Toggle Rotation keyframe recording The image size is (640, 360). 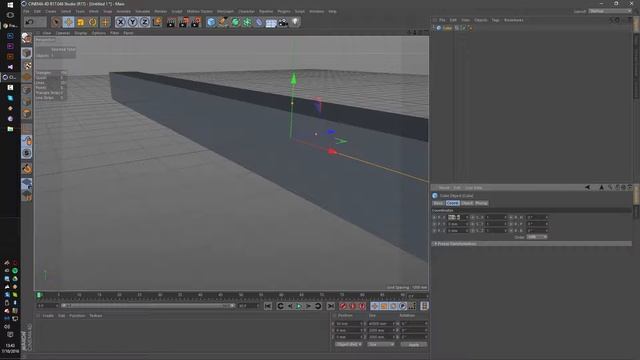(393, 306)
